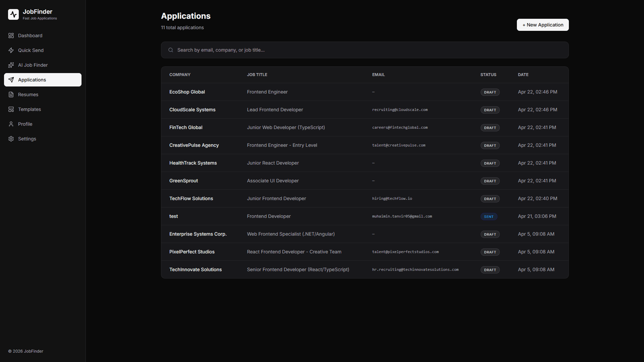The width and height of the screenshot is (644, 362).
Task: Click the JobFinder logo icon
Action: (13, 14)
